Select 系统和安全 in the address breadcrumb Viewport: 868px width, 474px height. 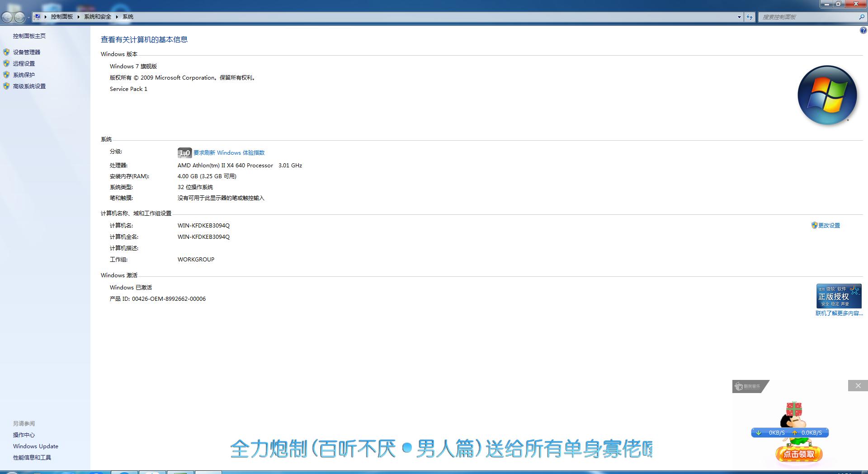(x=98, y=17)
